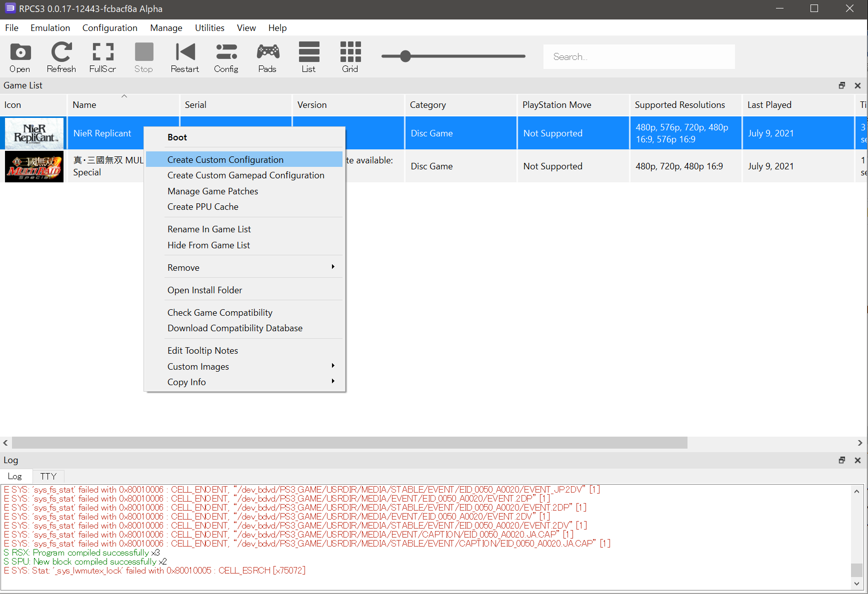Select Hide From Game List

(x=244, y=245)
